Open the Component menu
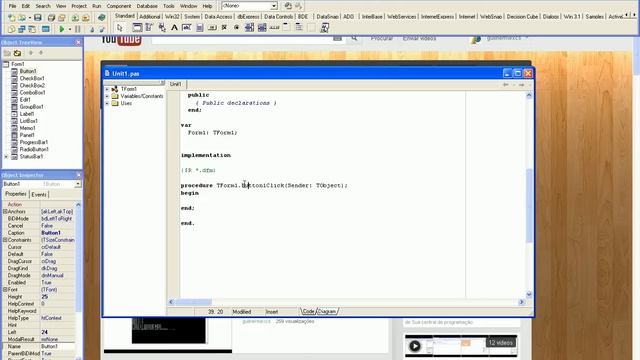Screen dimensions: 640x360 [x=119, y=6]
